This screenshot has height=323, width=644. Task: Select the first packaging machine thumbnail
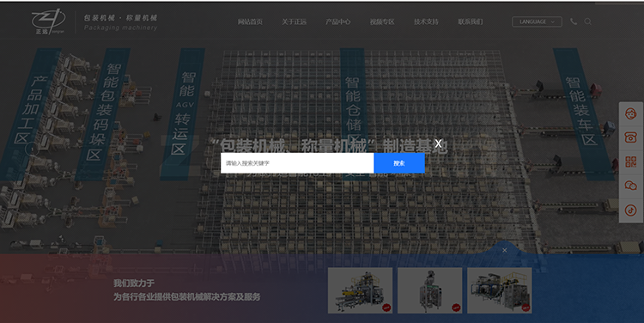coord(360,290)
